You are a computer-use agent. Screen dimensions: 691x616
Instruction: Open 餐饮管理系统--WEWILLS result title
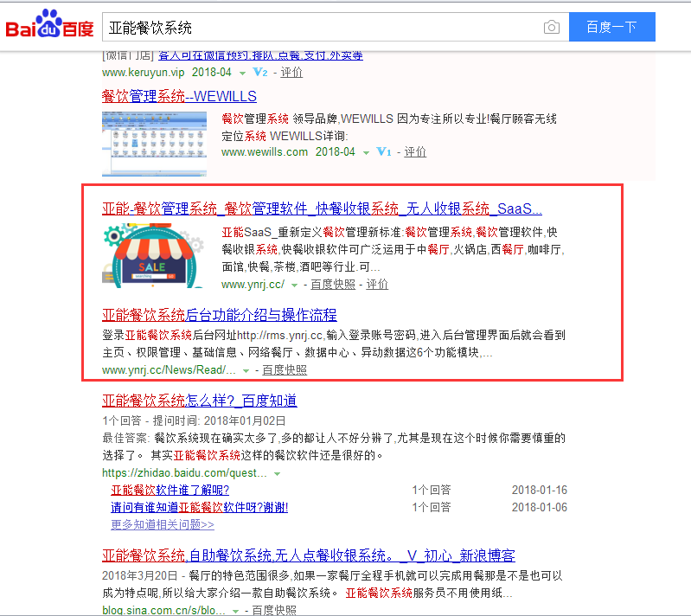pos(179,96)
